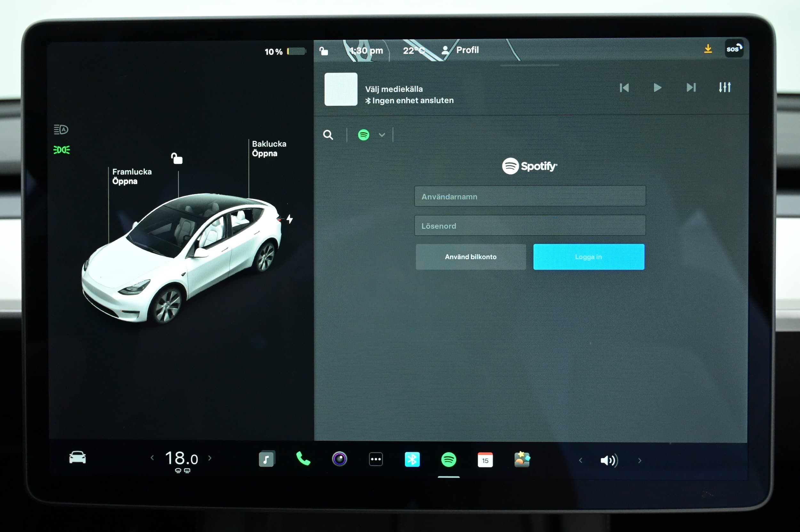Skip to next track
Image resolution: width=800 pixels, height=532 pixels.
pyautogui.click(x=691, y=88)
